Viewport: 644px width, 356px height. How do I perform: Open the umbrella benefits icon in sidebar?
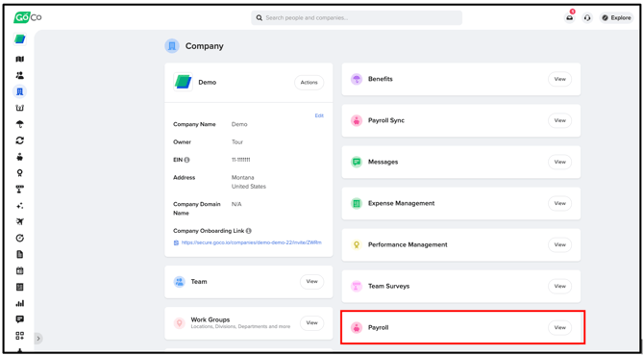(x=20, y=124)
